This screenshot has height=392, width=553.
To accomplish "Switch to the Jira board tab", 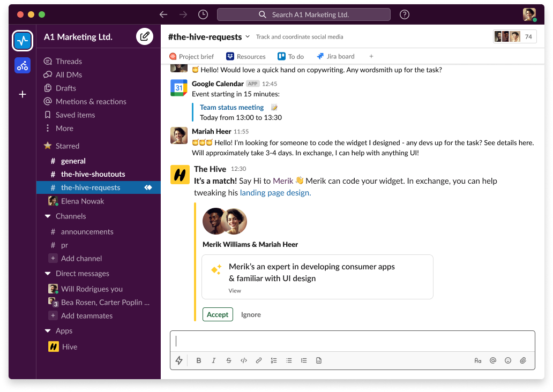I will click(x=335, y=56).
